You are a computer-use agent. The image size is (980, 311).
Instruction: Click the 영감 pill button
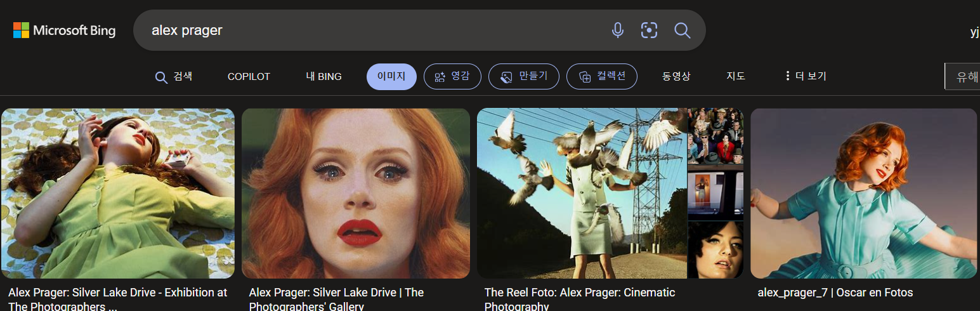coord(452,77)
